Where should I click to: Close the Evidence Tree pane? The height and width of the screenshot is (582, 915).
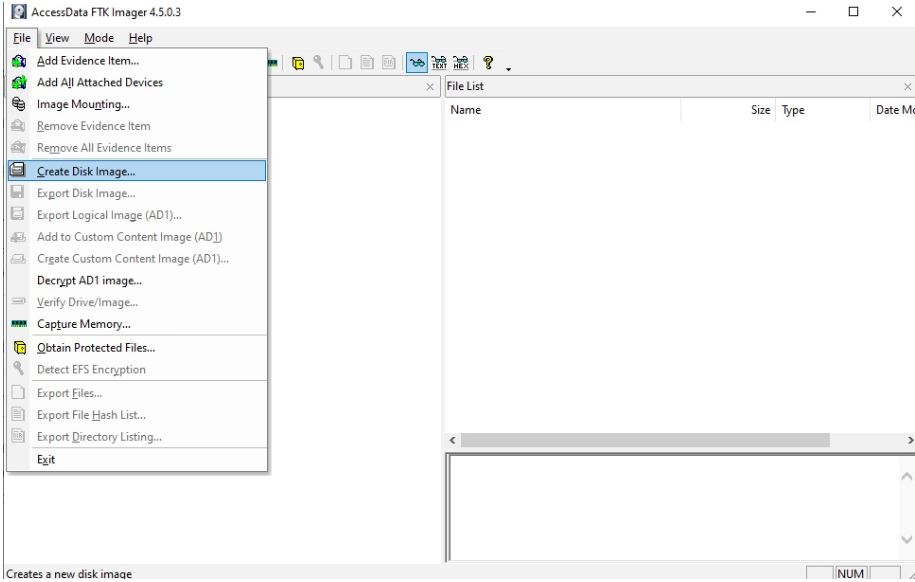coord(430,87)
